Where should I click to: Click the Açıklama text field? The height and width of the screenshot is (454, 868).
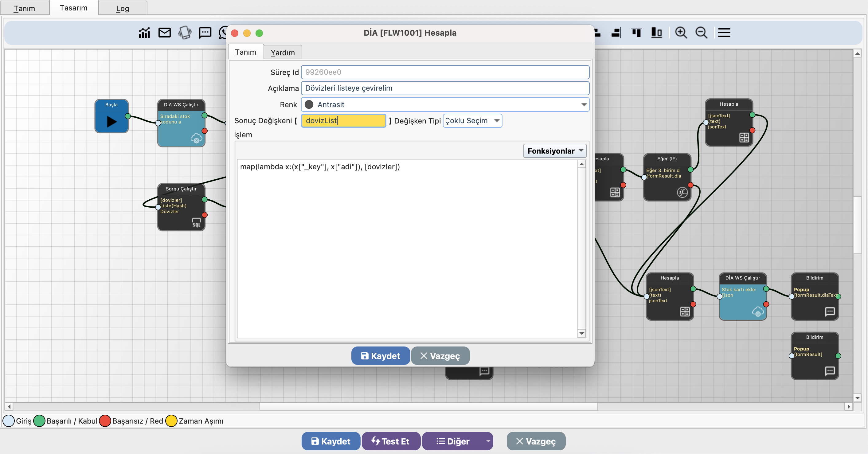(x=445, y=88)
